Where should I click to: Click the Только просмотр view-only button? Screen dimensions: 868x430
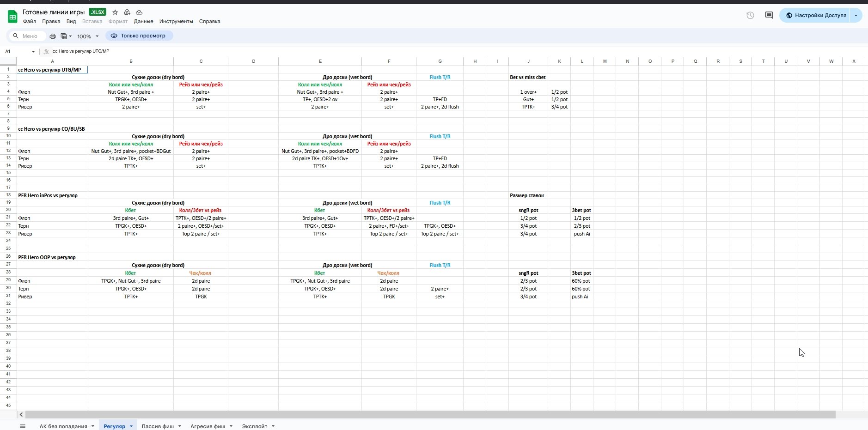point(139,36)
